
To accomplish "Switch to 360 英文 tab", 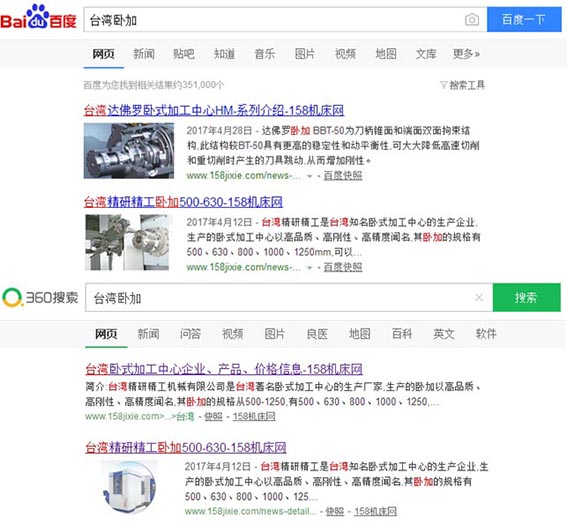I will coord(444,334).
